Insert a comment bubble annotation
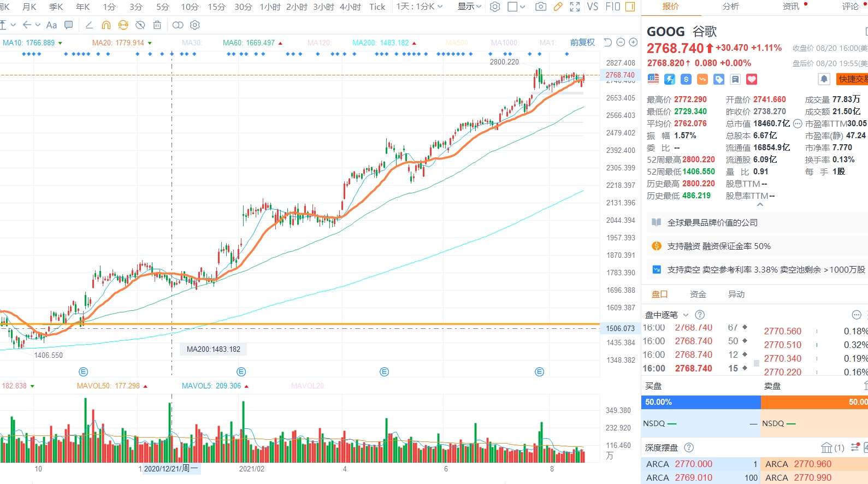 [x=69, y=25]
